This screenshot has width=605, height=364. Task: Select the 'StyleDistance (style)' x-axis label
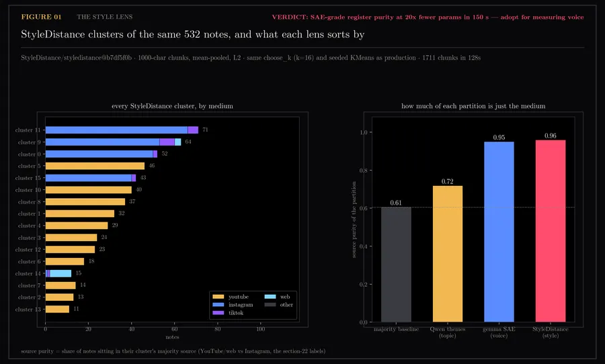click(551, 332)
